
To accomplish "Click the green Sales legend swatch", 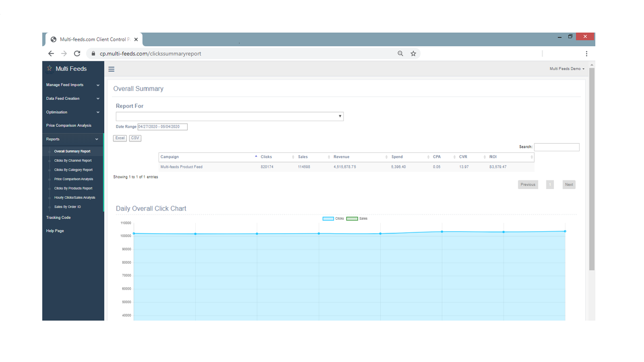I will 352,218.
